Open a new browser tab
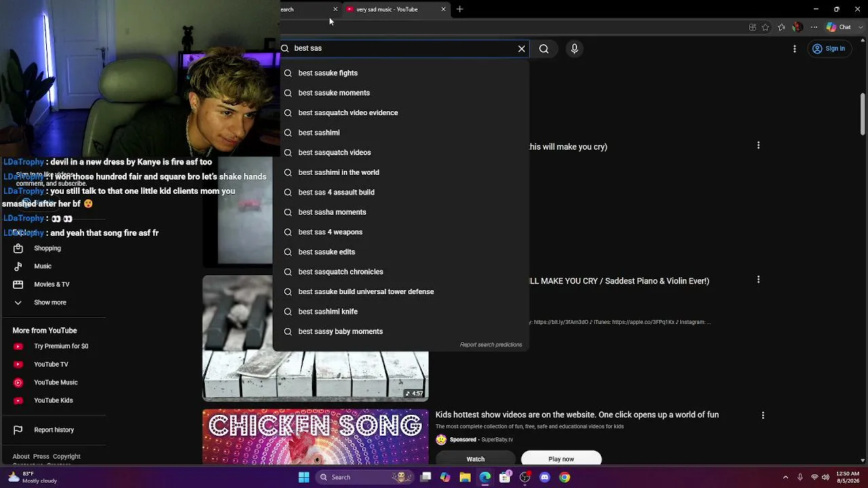 (x=460, y=9)
